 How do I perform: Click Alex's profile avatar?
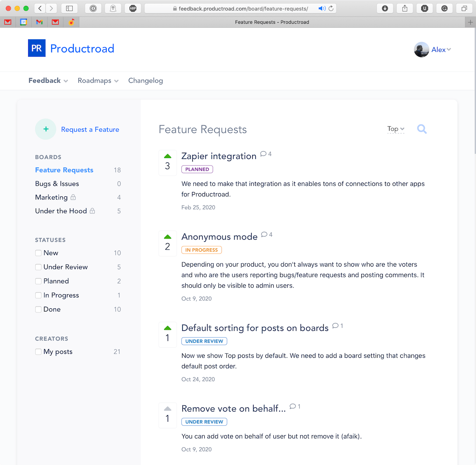tap(421, 50)
